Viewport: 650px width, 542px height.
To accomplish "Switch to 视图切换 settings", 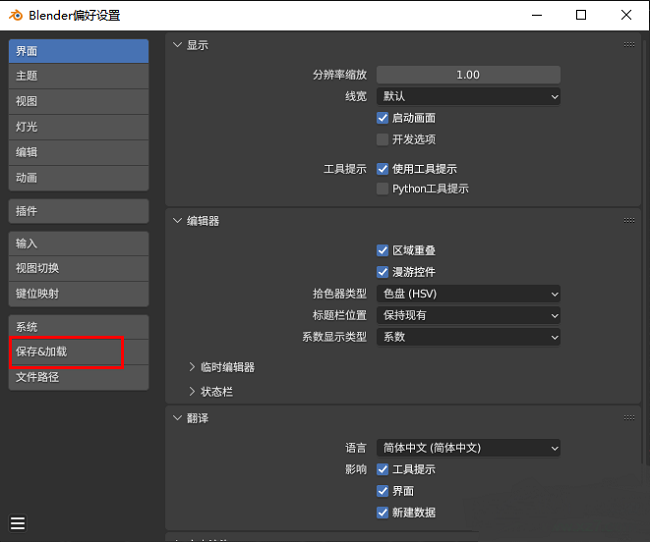I will [x=79, y=268].
